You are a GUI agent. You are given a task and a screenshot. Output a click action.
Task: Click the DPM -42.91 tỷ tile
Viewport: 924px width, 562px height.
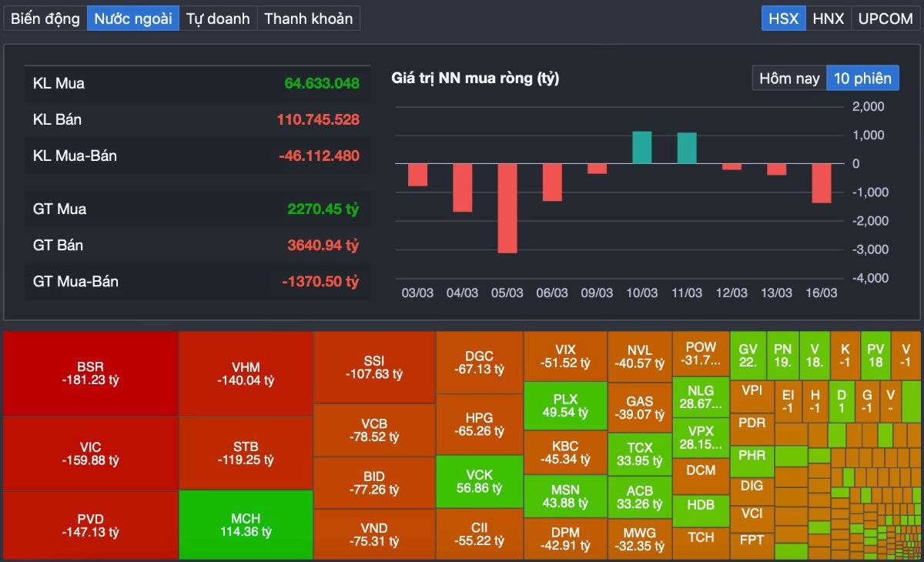click(565, 539)
